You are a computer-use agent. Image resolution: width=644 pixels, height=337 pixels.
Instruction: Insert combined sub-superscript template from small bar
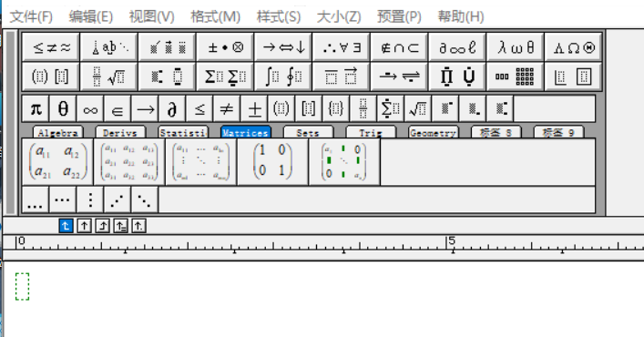coord(500,108)
